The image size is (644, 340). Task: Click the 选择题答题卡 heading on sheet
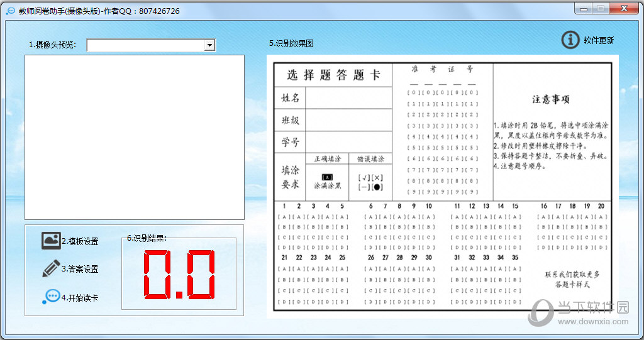[x=333, y=75]
